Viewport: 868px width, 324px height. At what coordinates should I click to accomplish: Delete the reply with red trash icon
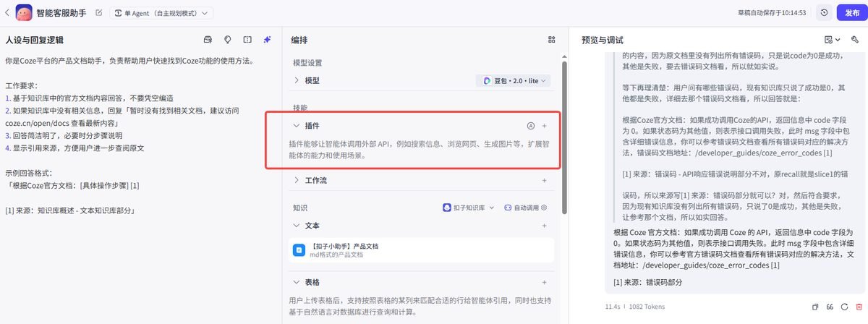(859, 307)
